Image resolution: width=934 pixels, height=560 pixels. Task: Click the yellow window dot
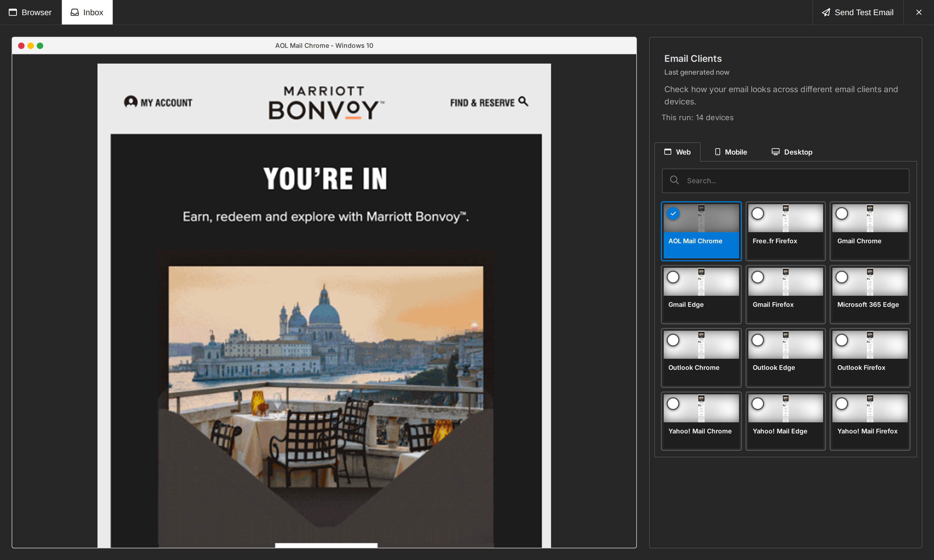31,46
